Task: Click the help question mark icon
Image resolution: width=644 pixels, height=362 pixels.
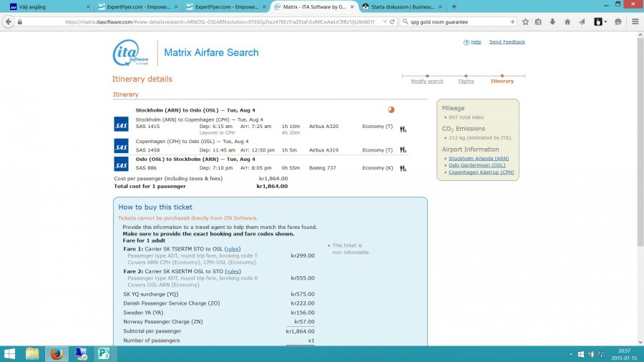Action: [466, 42]
